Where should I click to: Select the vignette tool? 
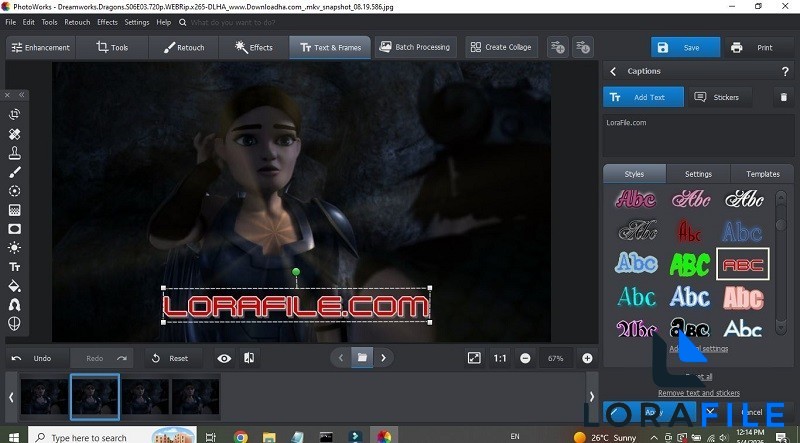coord(14,229)
